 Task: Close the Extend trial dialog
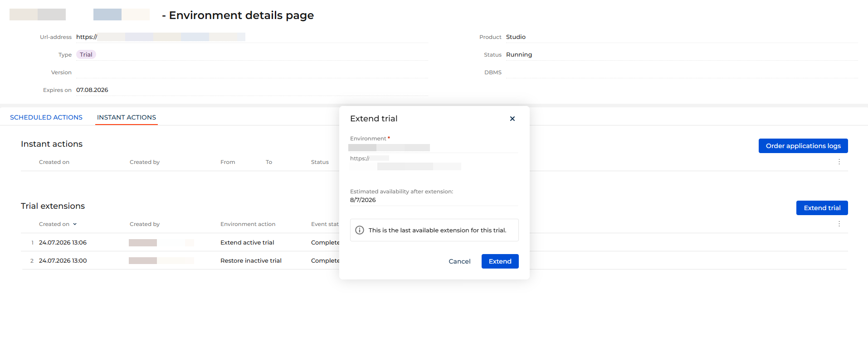pyautogui.click(x=512, y=119)
